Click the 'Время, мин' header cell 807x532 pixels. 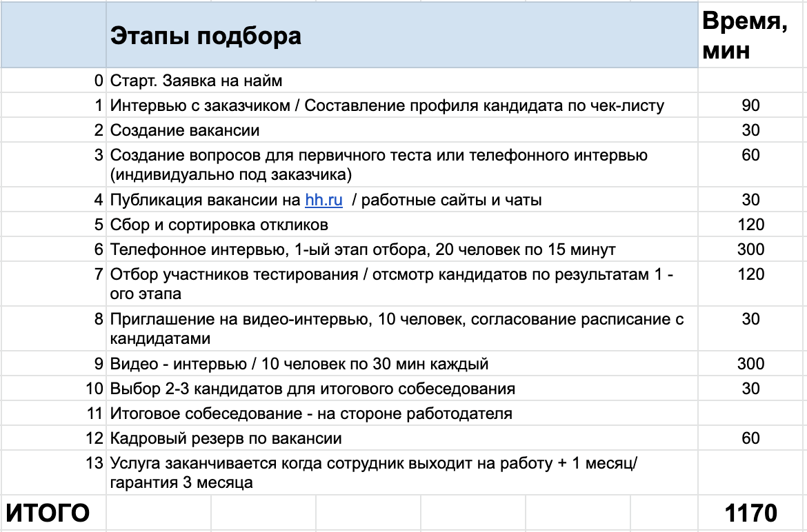click(744, 36)
